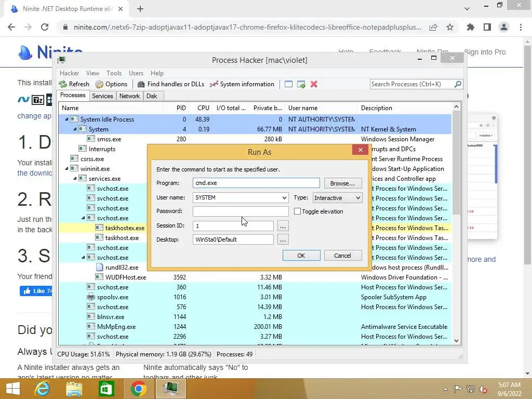The height and width of the screenshot is (399, 532).
Task: Collapse the wininit.exe tree node
Action: point(67,169)
